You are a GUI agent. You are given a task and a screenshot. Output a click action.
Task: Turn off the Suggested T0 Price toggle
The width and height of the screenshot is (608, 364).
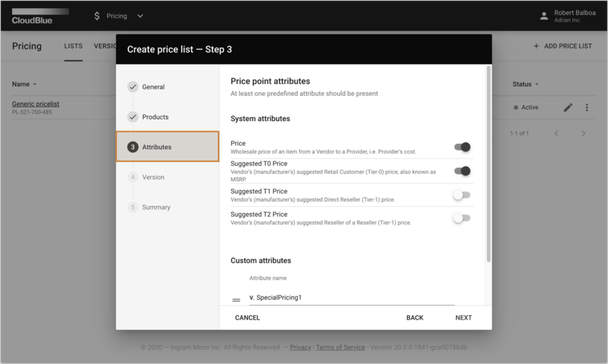coord(463,171)
